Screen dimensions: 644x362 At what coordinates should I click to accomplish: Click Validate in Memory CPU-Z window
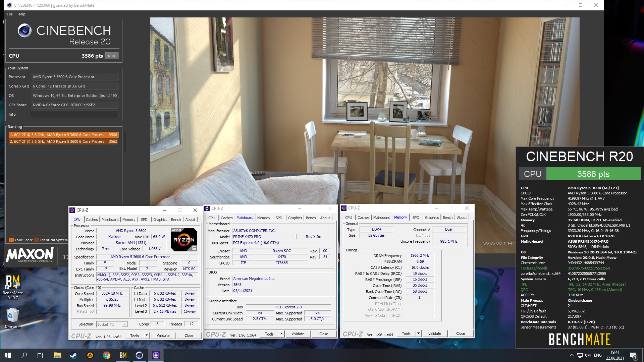(435, 334)
